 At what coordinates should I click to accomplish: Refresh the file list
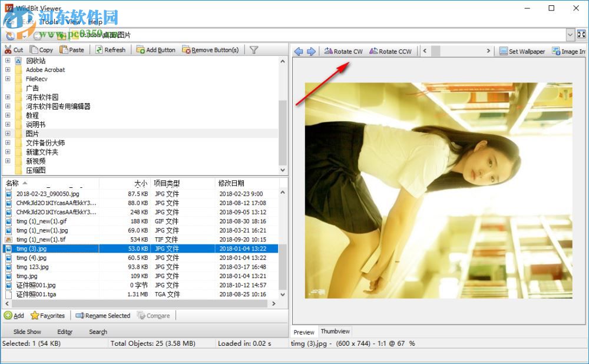(x=111, y=49)
